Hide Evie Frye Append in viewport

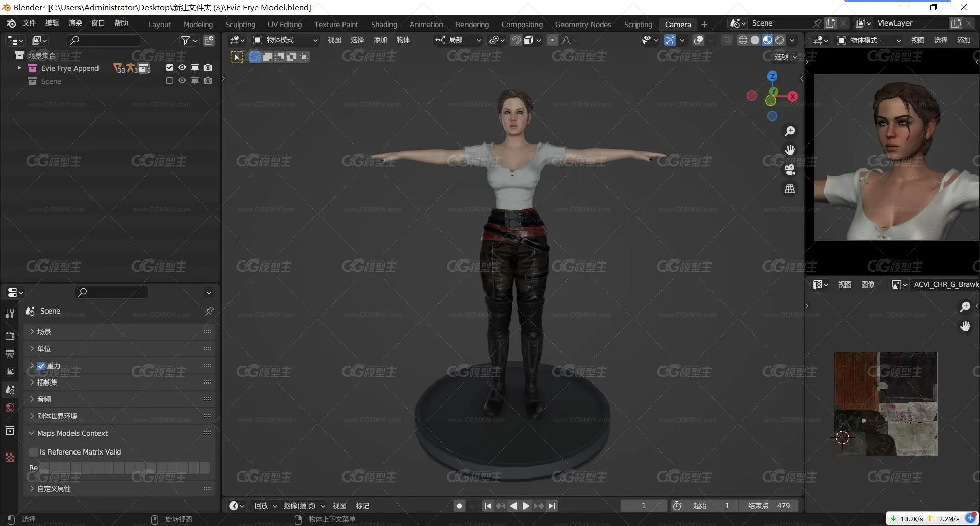click(182, 67)
